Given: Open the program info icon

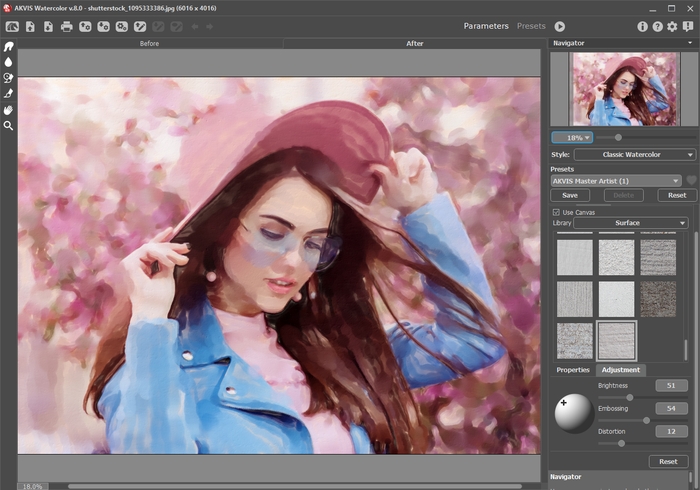Looking at the screenshot, I should 642,27.
